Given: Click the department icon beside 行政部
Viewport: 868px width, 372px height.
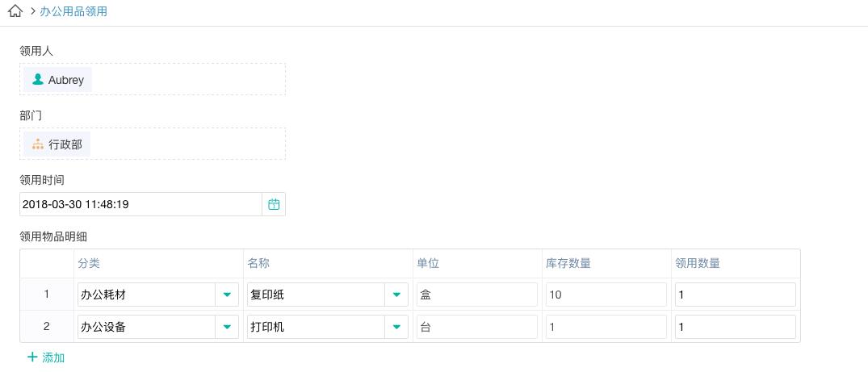Looking at the screenshot, I should click(x=37, y=144).
